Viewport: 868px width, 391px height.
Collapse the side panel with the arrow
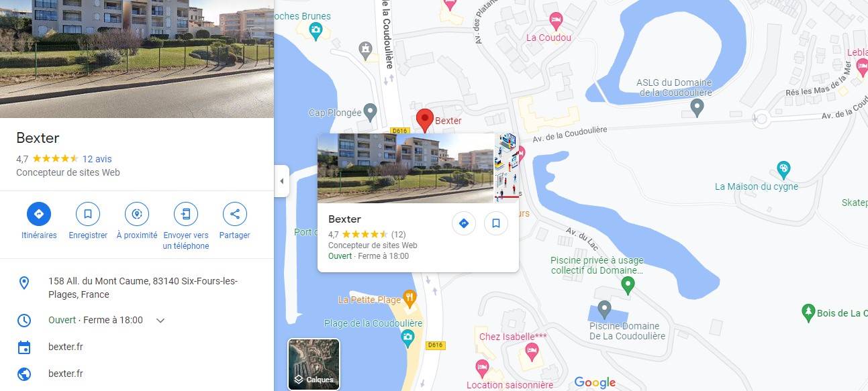click(282, 181)
